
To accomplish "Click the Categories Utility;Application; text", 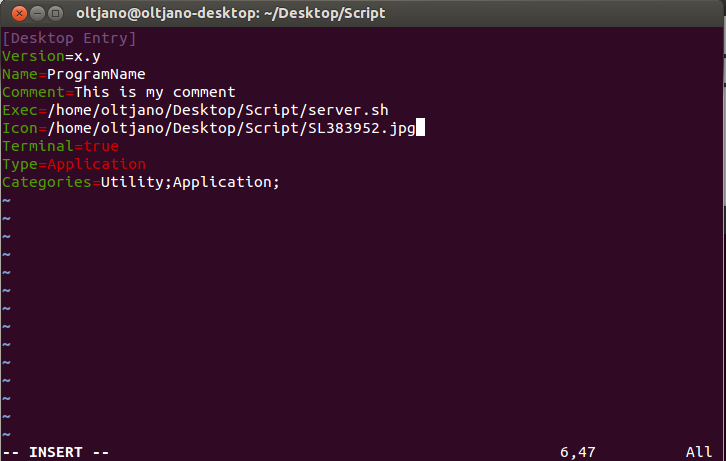I will (x=190, y=182).
